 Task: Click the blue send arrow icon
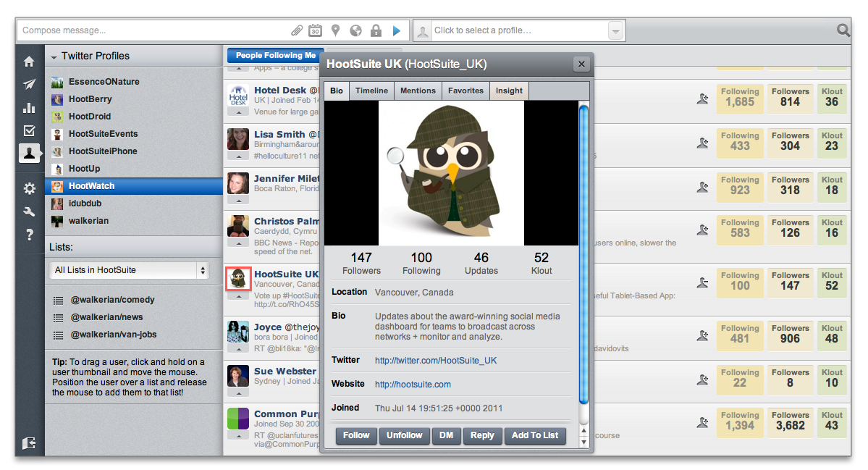[397, 31]
